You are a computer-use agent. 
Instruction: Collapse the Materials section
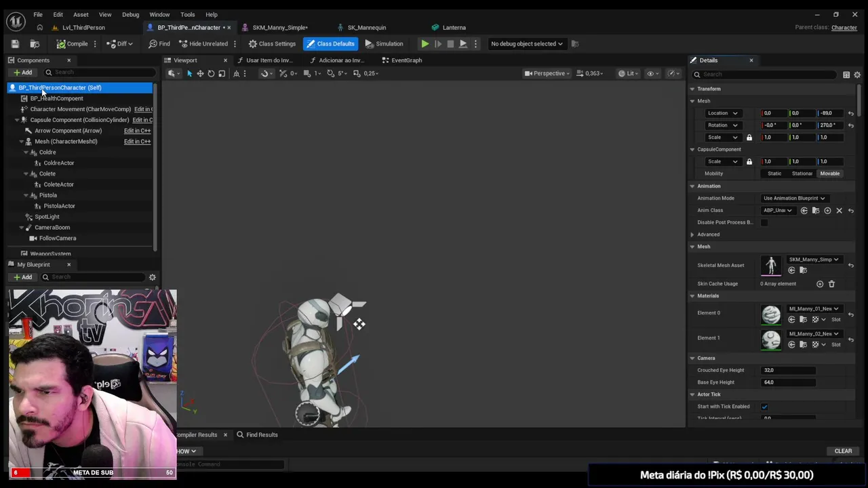click(692, 296)
